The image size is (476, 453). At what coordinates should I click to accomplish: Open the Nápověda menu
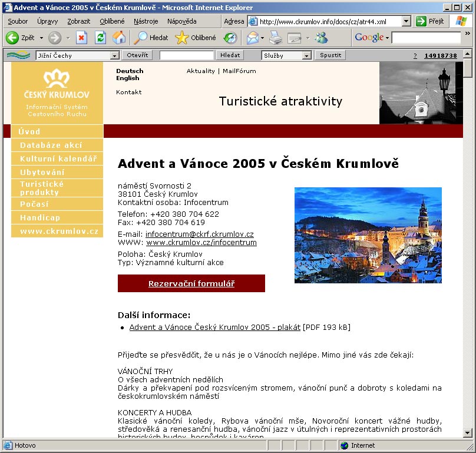pos(182,21)
